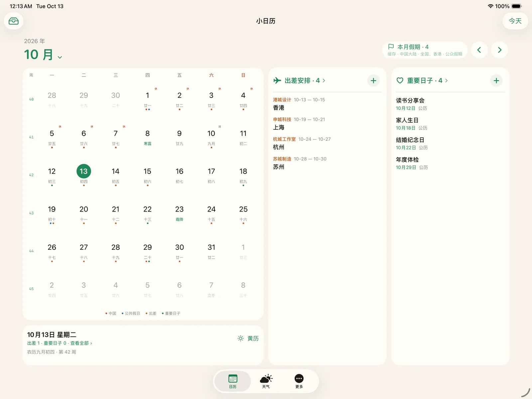The image size is (532, 399).
Task: Select October 13 on the calendar
Action: point(84,171)
